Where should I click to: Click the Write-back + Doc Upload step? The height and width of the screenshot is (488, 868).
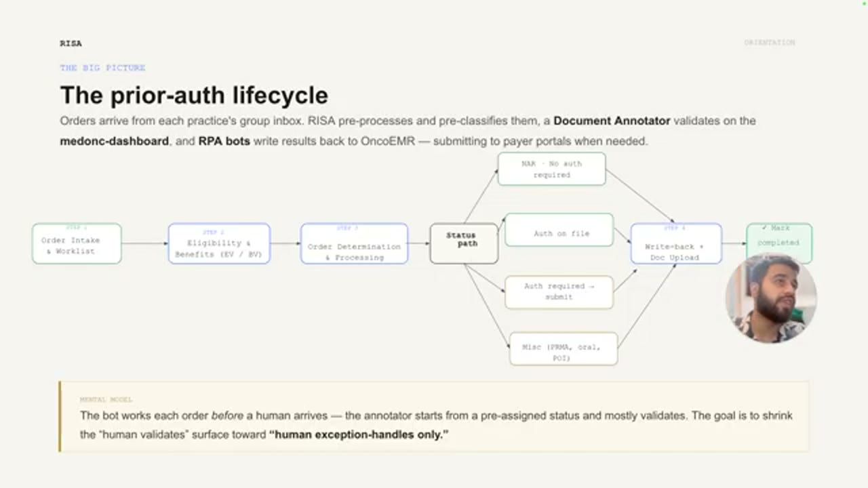676,244
